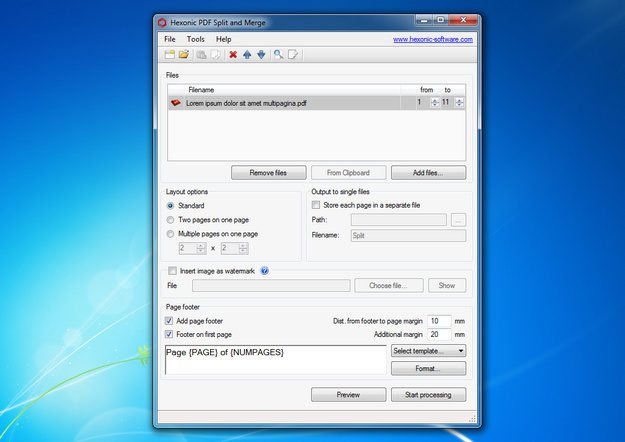Click the start processing page toolbar icon
This screenshot has height=442, width=625.
(x=293, y=55)
